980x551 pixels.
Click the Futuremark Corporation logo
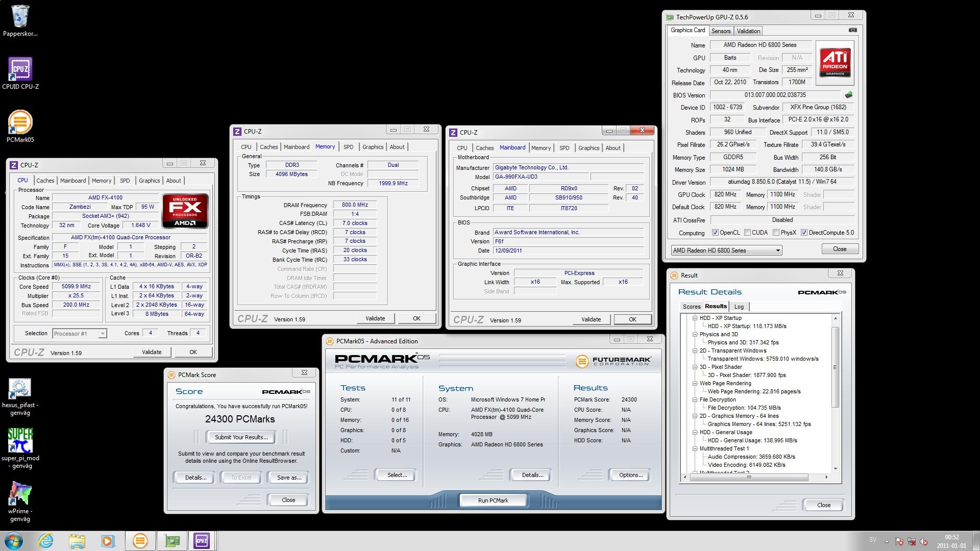[x=614, y=361]
